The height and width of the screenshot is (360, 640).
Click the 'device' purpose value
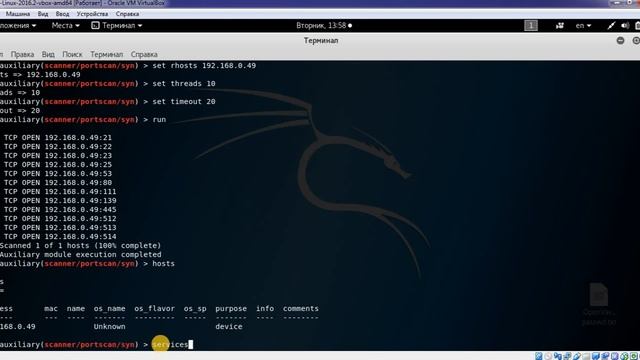(x=229, y=327)
